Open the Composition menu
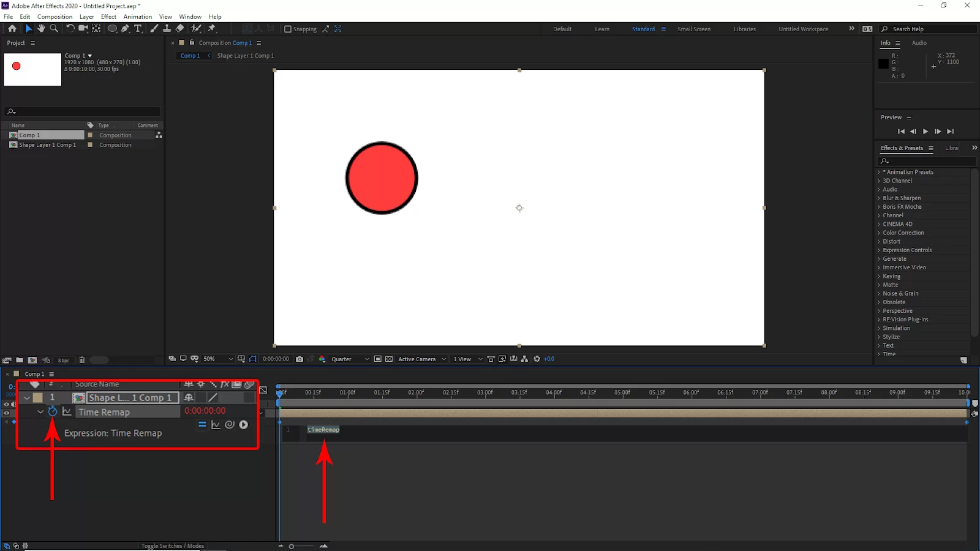Image resolution: width=980 pixels, height=551 pixels. click(x=55, y=17)
